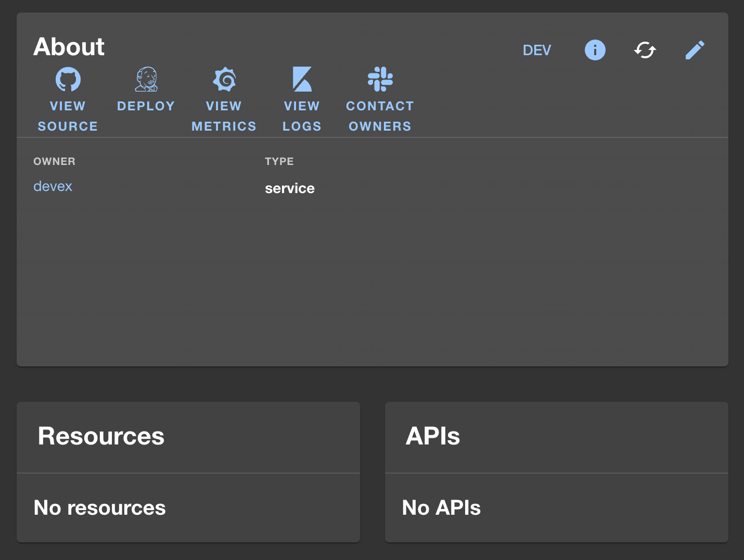
Task: Click the edit metadata pencil icon
Action: click(x=695, y=50)
